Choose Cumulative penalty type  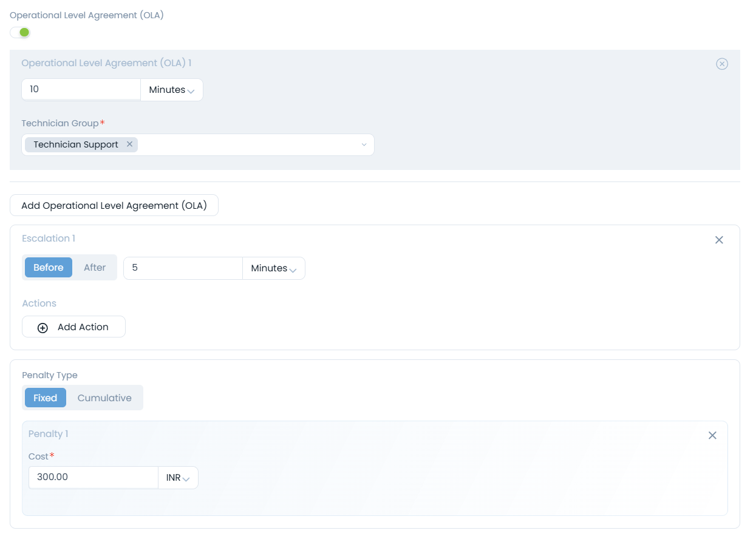(104, 398)
